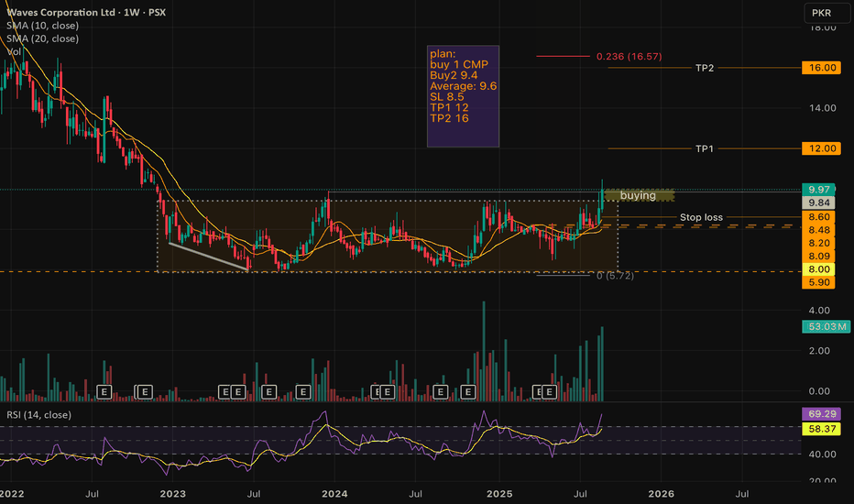Click the 58.37 RSI average label

click(821, 429)
